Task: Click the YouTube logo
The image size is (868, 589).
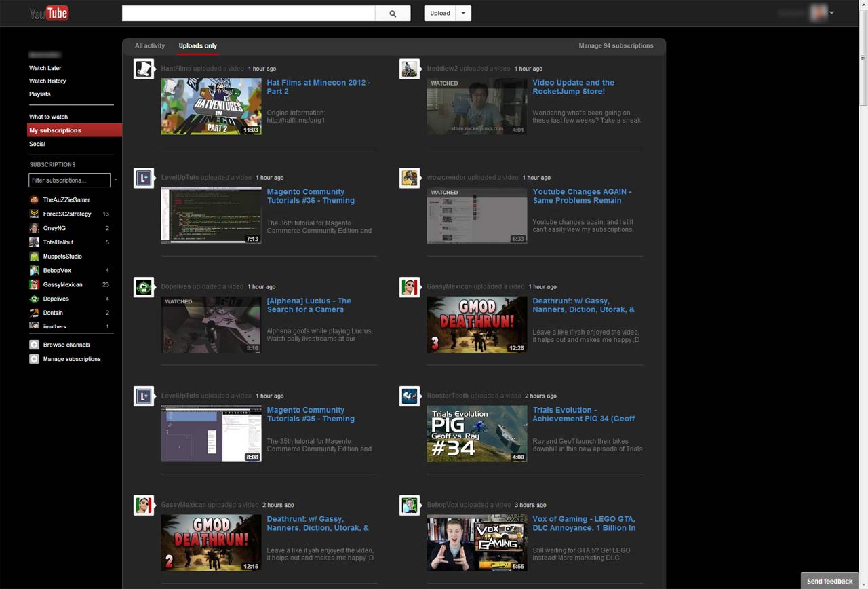Action: pos(49,13)
